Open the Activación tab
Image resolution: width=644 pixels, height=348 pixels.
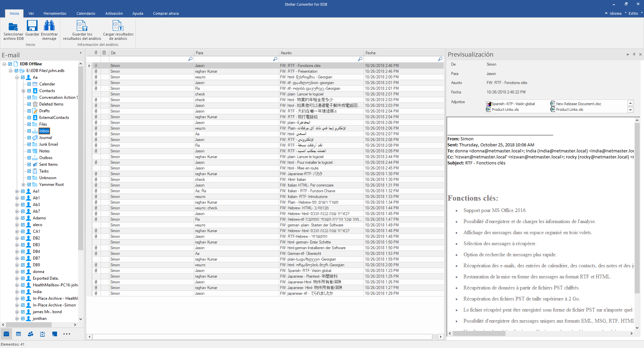click(114, 13)
